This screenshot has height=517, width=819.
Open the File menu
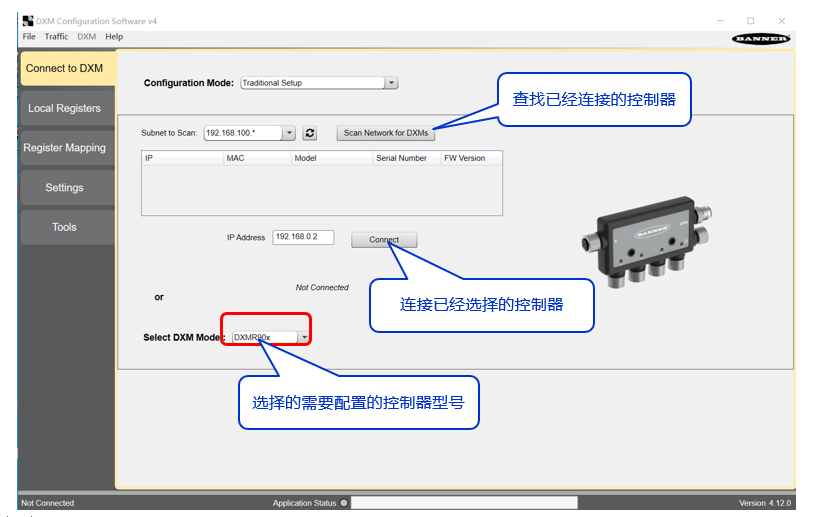coord(29,37)
